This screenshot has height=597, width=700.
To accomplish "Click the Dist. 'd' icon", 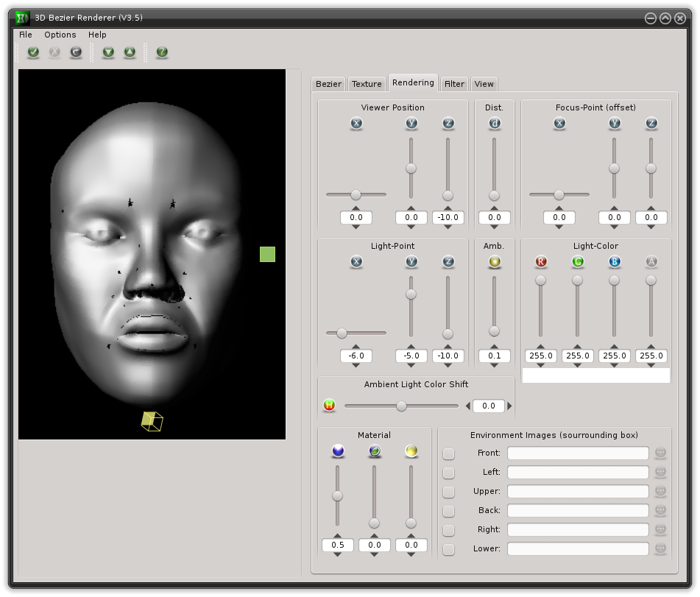I will point(495,124).
